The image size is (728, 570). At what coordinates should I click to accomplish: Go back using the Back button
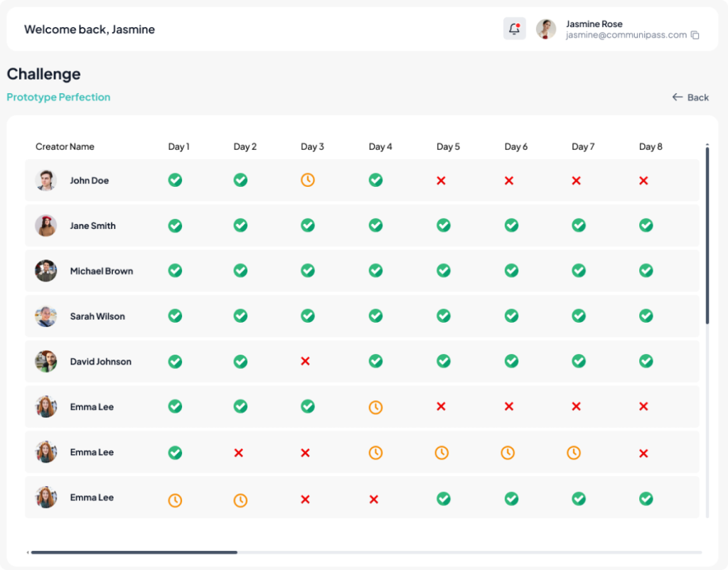(x=690, y=97)
